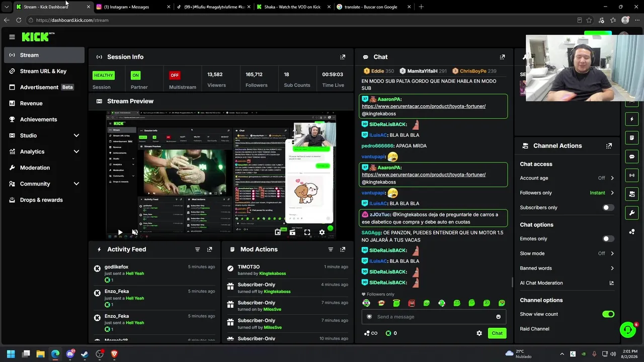The height and width of the screenshot is (362, 644).
Task: Enter fullscreen on the stream preview
Action: [x=307, y=232]
